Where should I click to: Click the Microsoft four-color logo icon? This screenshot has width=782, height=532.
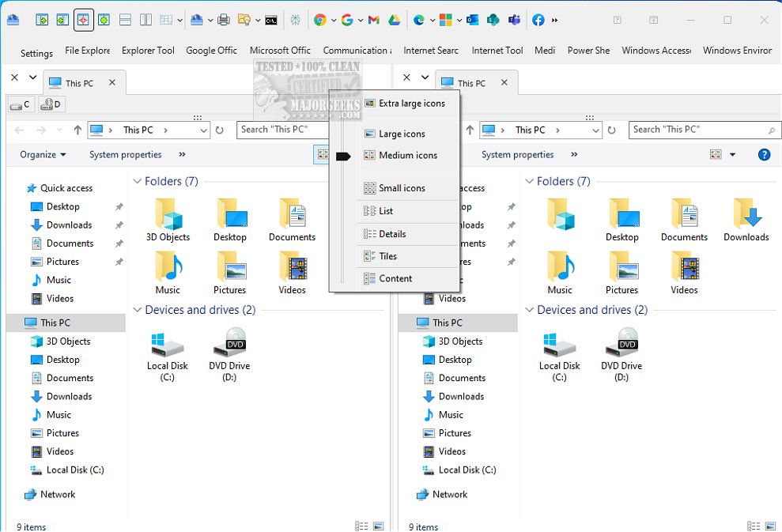point(445,20)
